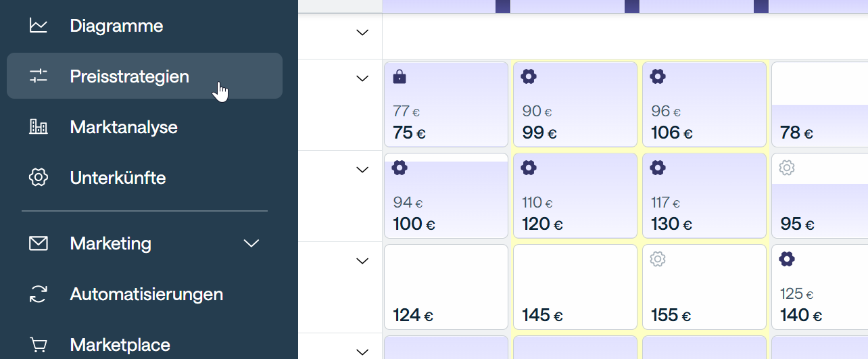Click the outlined gear icon on the 95 € cell
The width and height of the screenshot is (868, 359).
786,168
